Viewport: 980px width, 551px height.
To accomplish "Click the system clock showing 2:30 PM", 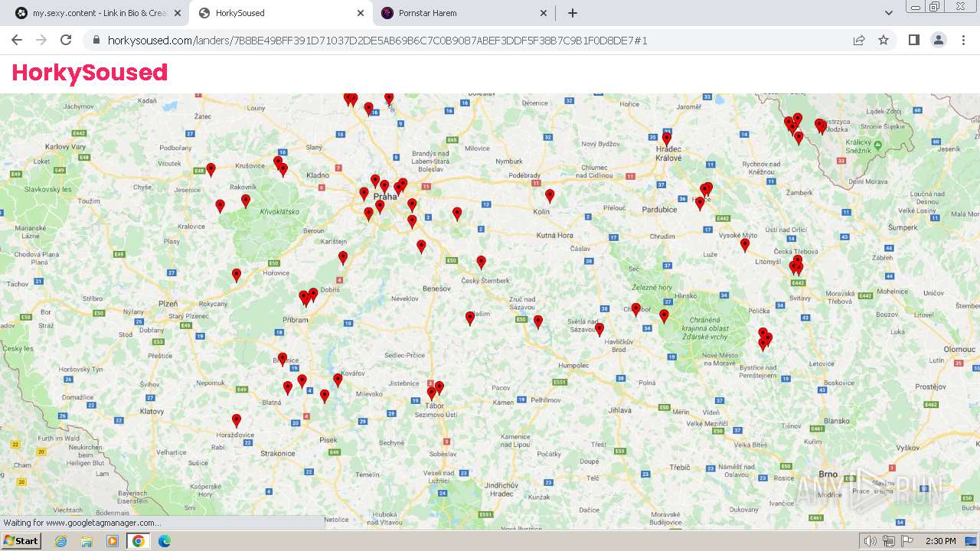I will click(x=940, y=541).
